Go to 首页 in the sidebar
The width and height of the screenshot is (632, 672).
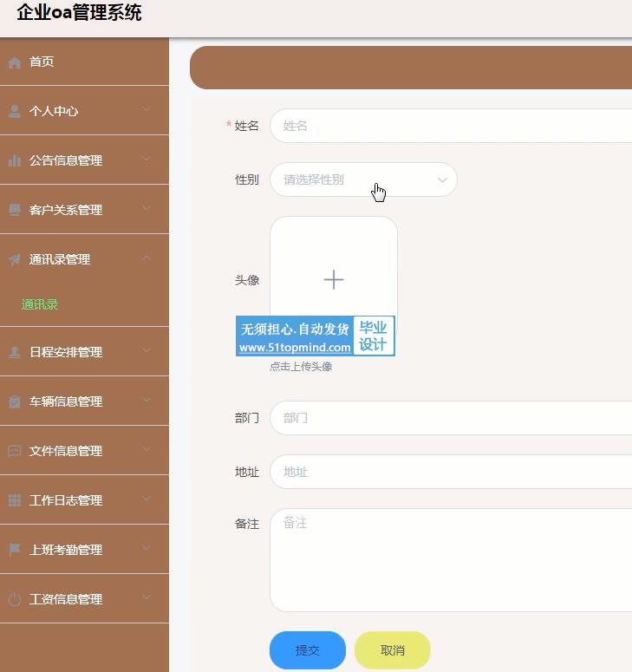click(84, 62)
